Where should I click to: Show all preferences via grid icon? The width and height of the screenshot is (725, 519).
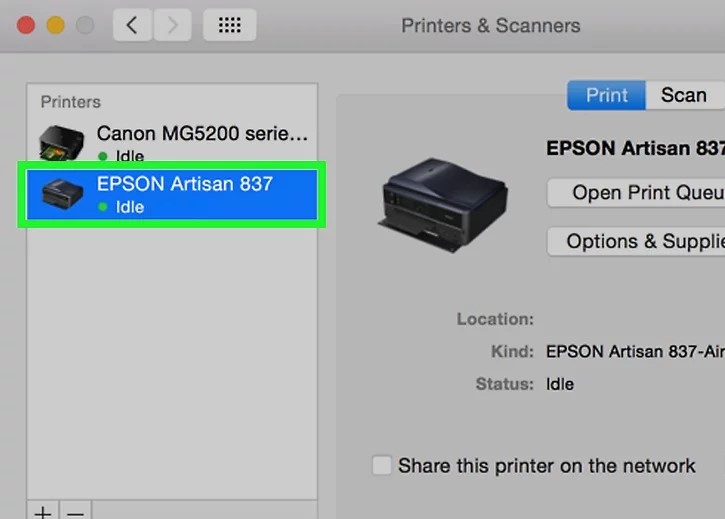pyautogui.click(x=229, y=25)
